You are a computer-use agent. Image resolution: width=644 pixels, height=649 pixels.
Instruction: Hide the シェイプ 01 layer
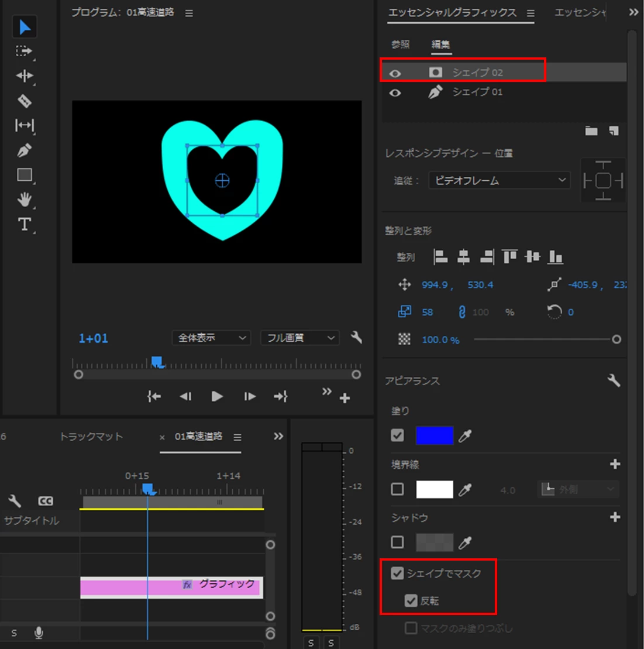coord(395,92)
